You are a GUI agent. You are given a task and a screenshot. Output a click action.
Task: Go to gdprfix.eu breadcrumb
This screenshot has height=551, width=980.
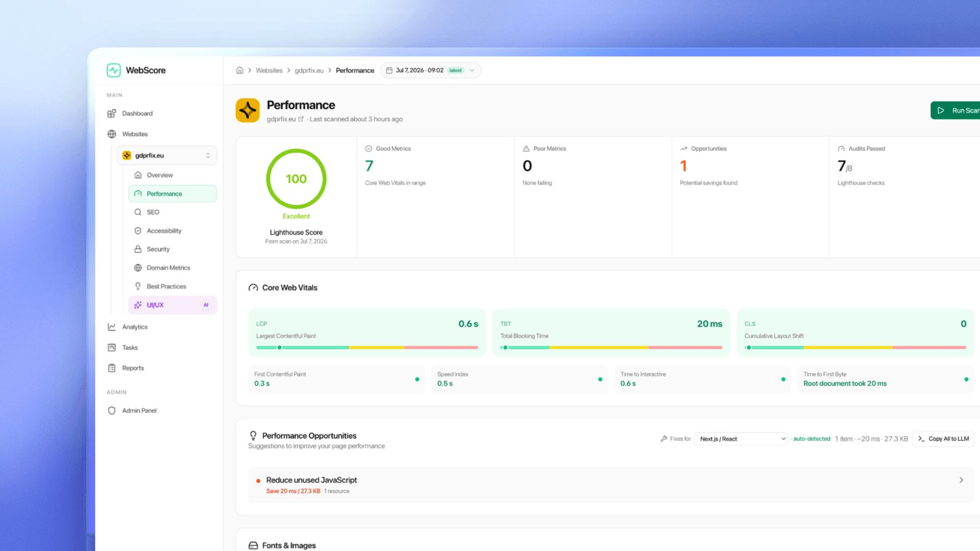point(309,70)
